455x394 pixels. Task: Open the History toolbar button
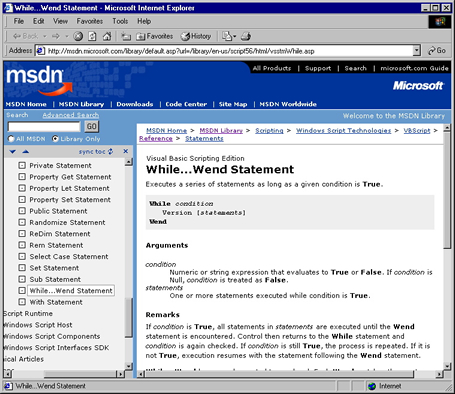tap(196, 36)
